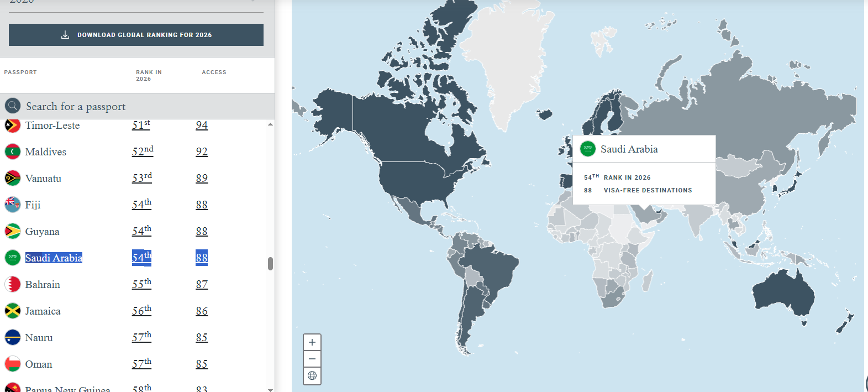Click Australia on the world map
868x392 pixels.
click(782, 290)
